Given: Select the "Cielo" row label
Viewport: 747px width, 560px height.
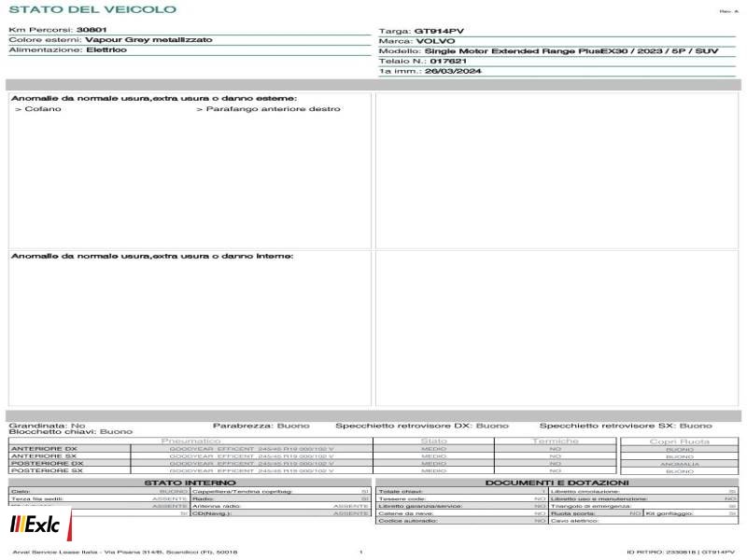Looking at the screenshot, I should pos(21,492).
